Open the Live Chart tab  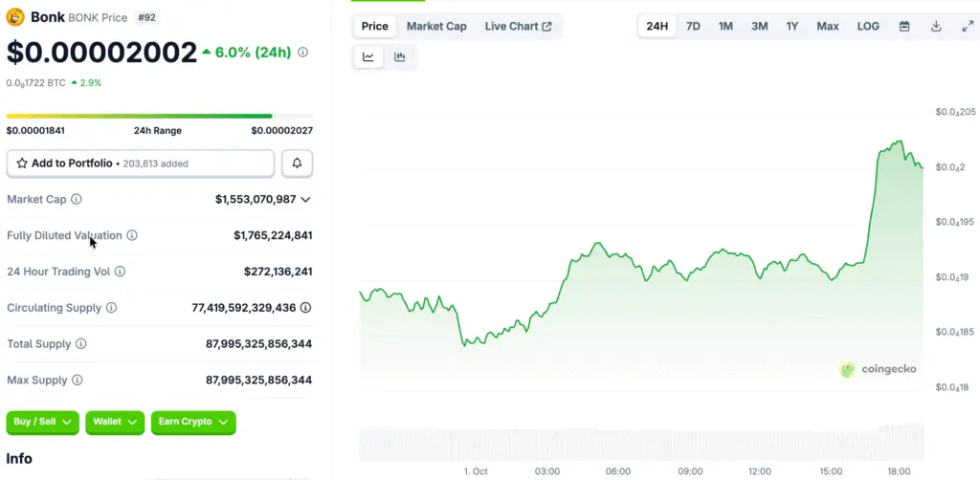(x=518, y=26)
